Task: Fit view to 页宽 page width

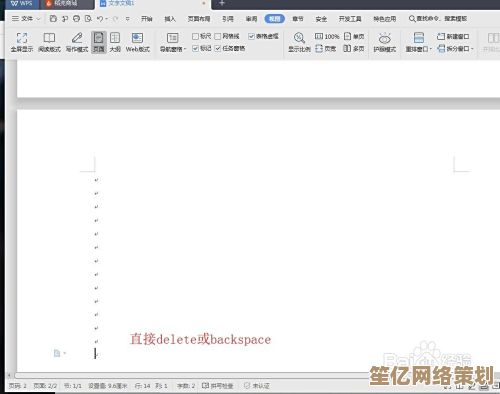Action: pyautogui.click(x=326, y=49)
